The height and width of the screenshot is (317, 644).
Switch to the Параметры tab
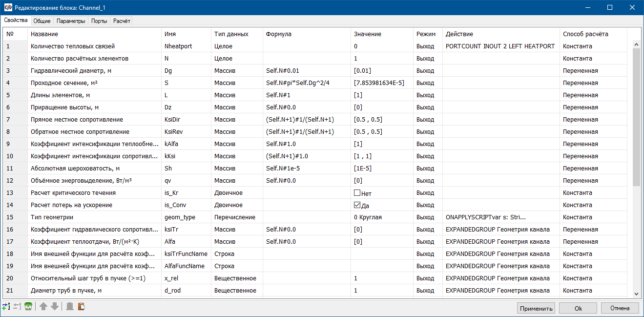(x=71, y=21)
